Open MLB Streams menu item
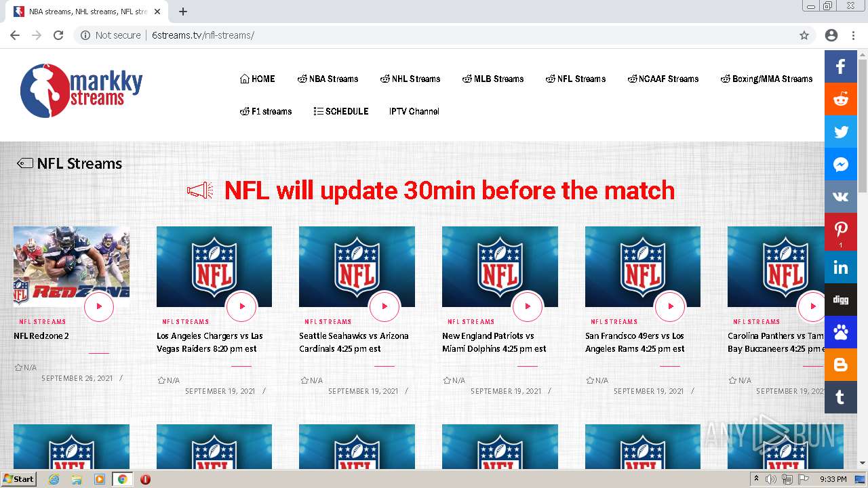This screenshot has height=488, width=868. (x=493, y=79)
